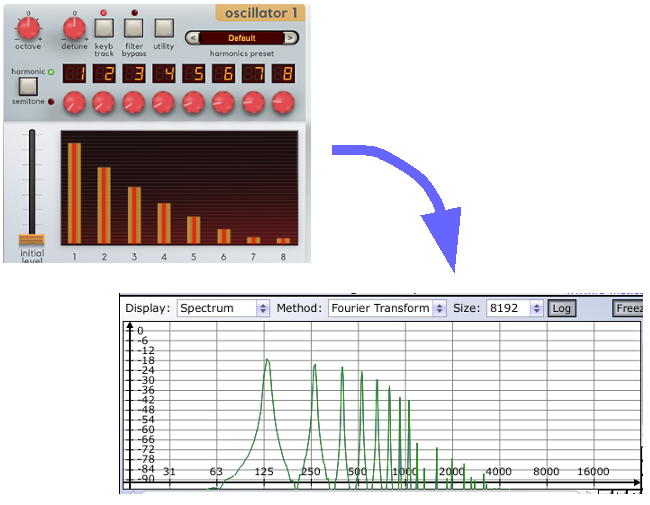
Task: Click the detune knob
Action: tap(74, 28)
